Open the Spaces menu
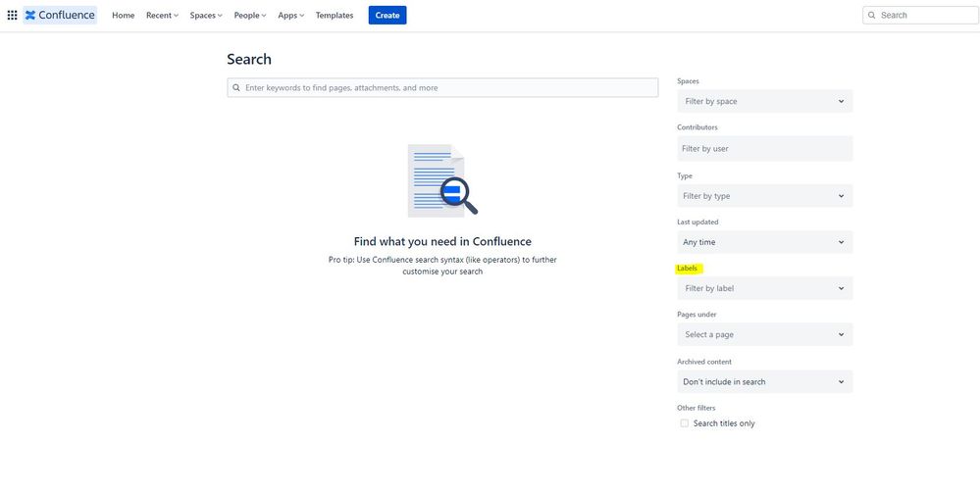 tap(206, 15)
